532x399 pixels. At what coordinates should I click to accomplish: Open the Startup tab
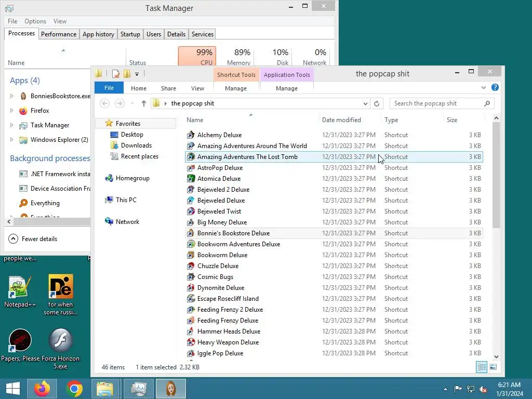(x=130, y=34)
